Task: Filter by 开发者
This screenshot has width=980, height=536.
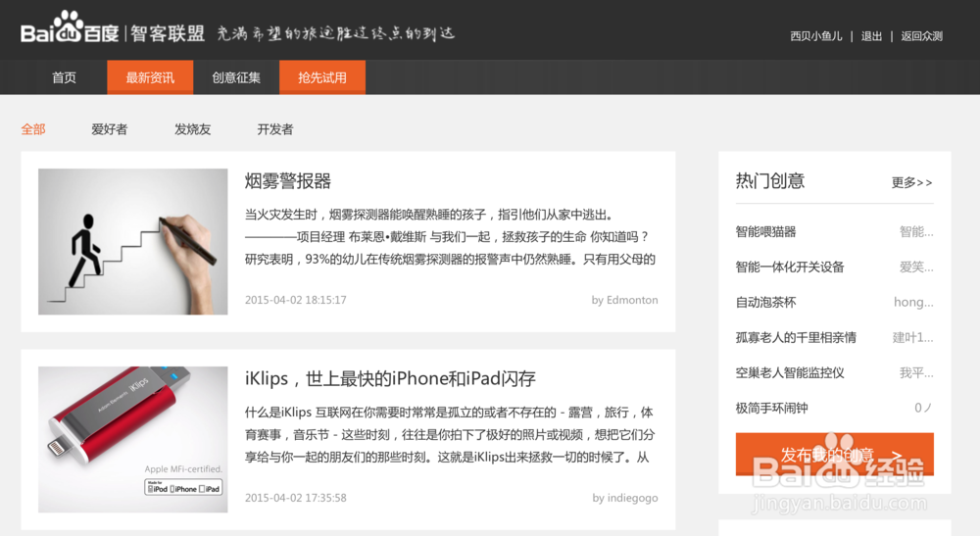Action: click(275, 129)
